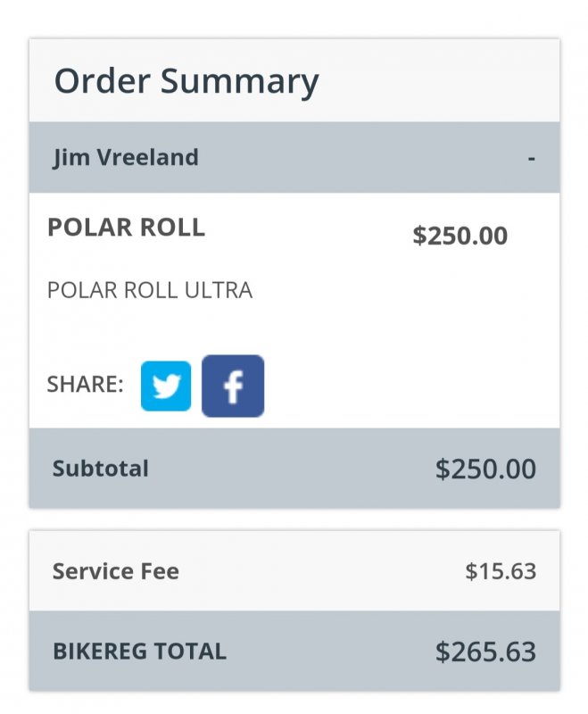Image resolution: width=588 pixels, height=714 pixels.
Task: Click the SHARE: label
Action: (85, 385)
